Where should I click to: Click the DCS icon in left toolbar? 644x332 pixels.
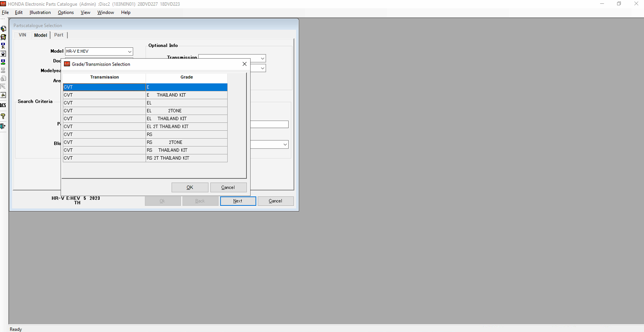(x=3, y=105)
